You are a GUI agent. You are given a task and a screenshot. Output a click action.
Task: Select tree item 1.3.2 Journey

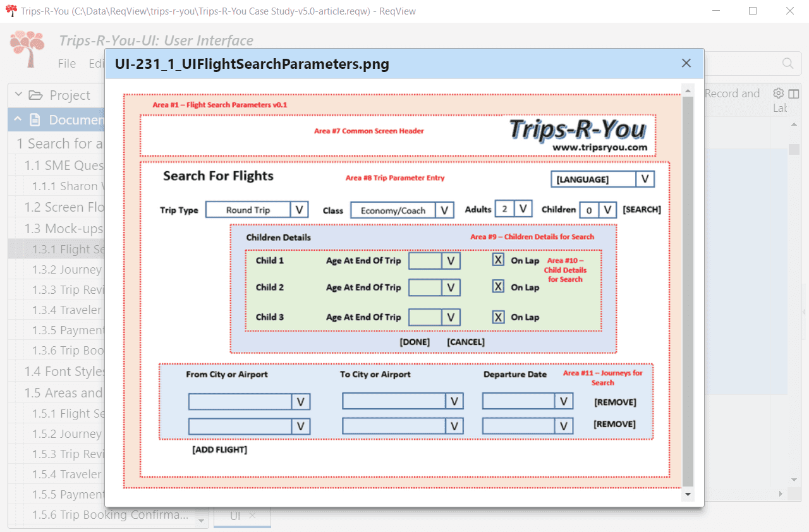click(68, 270)
